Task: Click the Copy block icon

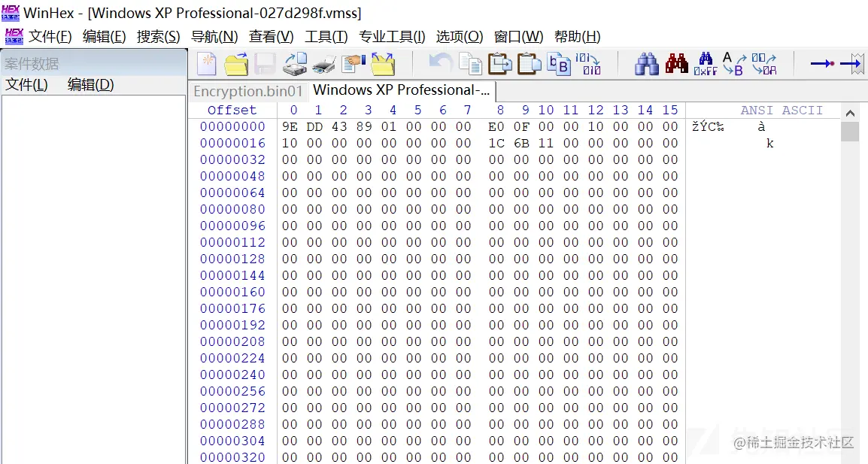Action: click(471, 64)
